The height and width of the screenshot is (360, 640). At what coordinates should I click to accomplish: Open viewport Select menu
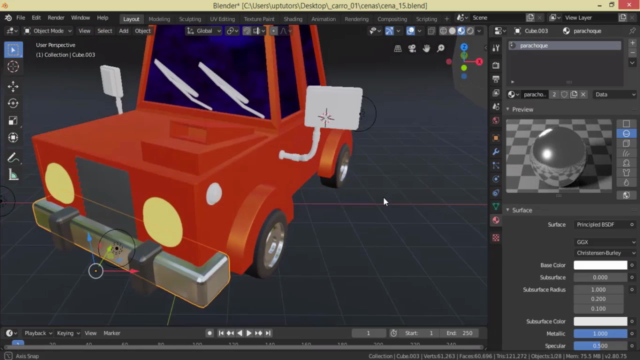[104, 31]
